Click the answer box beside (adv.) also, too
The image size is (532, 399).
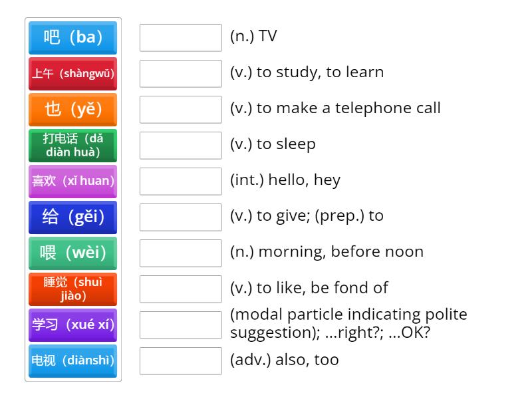click(x=180, y=360)
